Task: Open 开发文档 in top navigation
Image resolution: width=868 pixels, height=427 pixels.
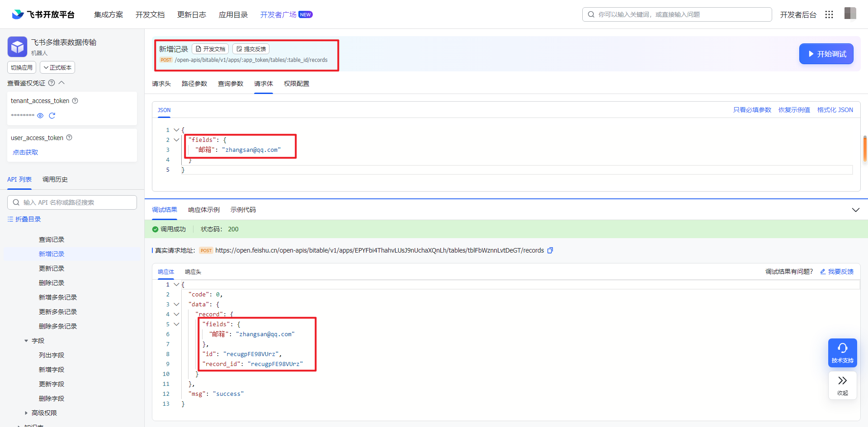Action: tap(150, 14)
